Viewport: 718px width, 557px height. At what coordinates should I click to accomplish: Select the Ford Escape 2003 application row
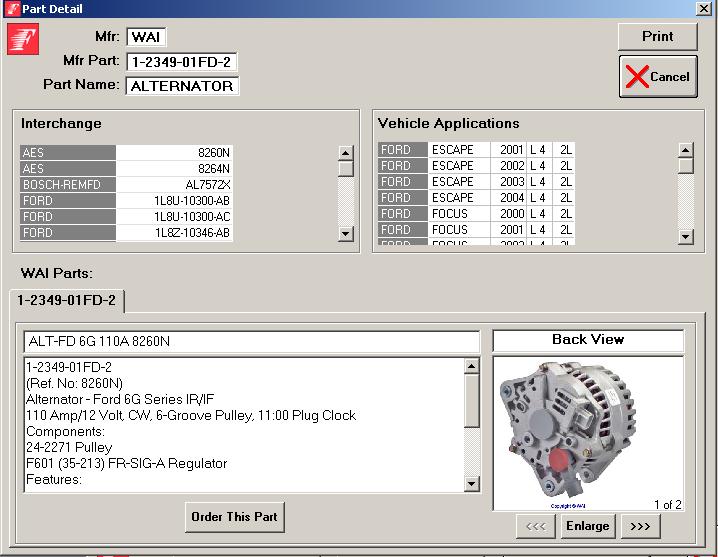click(476, 182)
